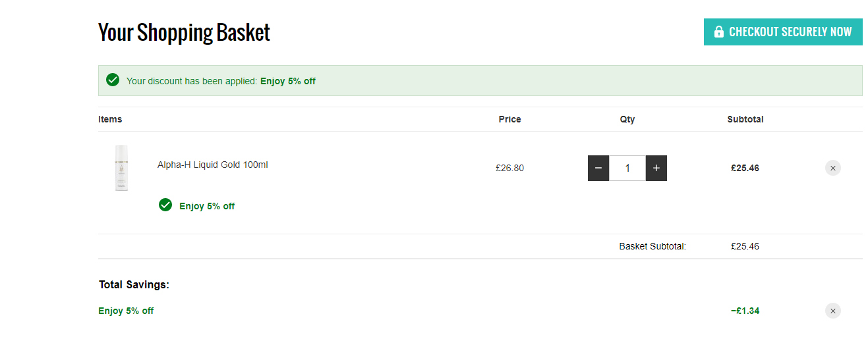Click the Your Shopping Basket heading
The image size is (868, 337).
tap(184, 32)
